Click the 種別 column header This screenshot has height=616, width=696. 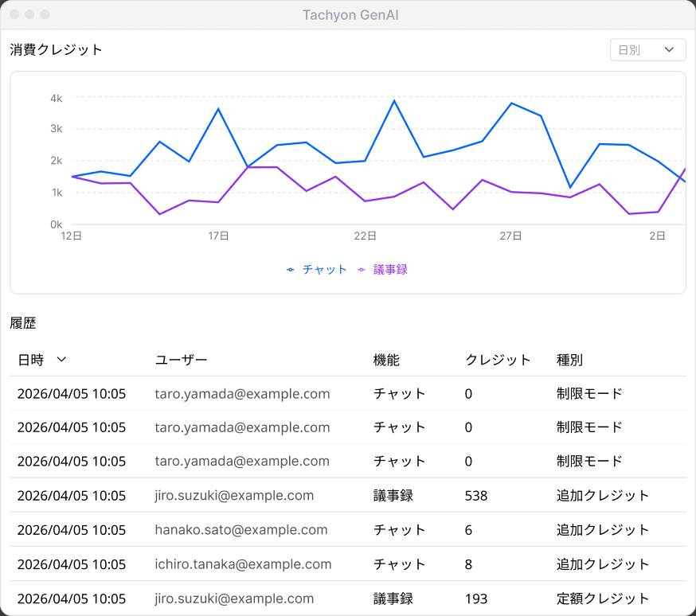coord(569,360)
